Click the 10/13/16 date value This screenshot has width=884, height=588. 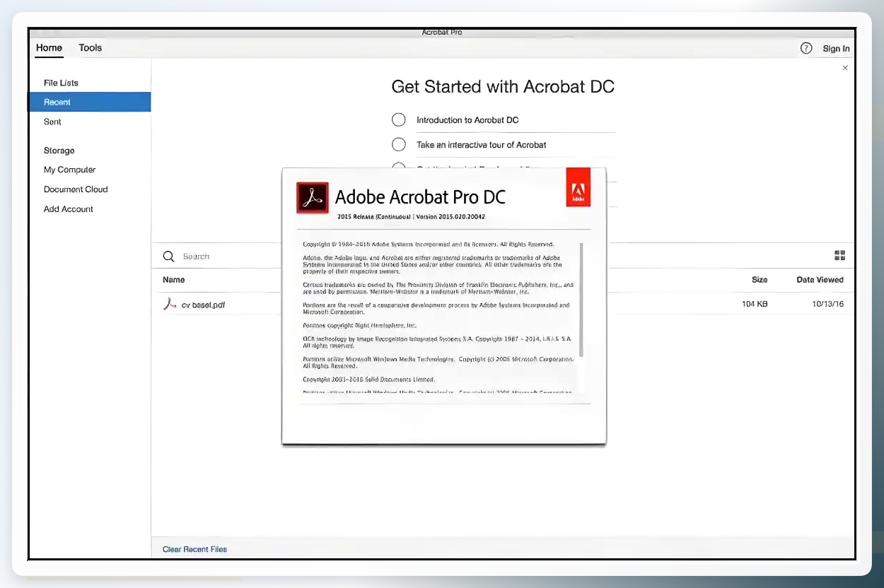point(828,305)
